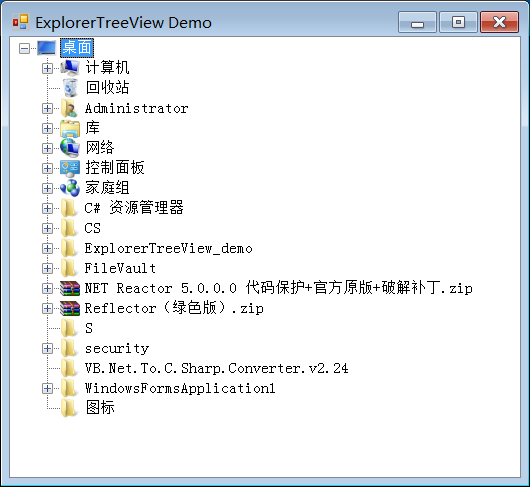Select the FileVault folder label

pyautogui.click(x=120, y=268)
